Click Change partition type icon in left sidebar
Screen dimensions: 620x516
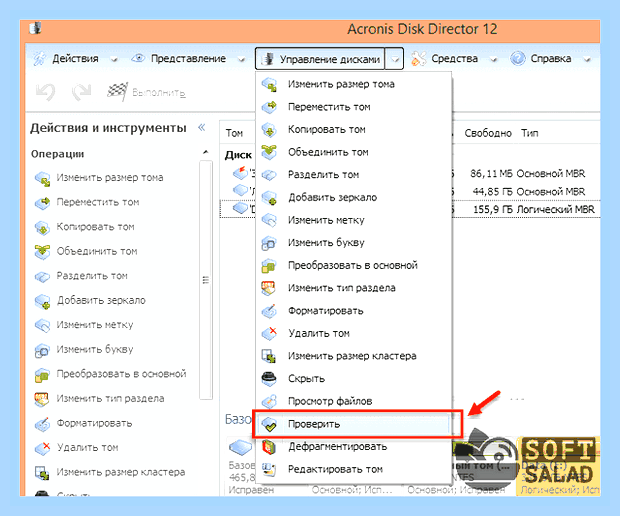(42, 399)
